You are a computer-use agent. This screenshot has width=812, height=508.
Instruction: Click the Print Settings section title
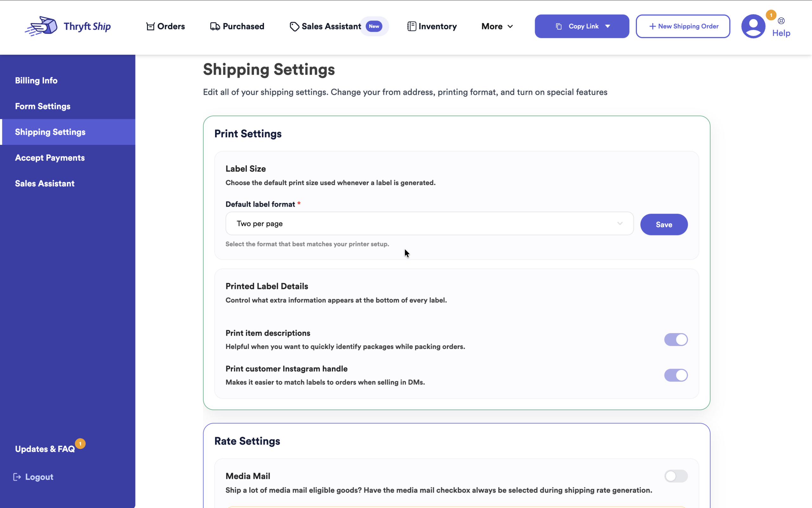248,134
